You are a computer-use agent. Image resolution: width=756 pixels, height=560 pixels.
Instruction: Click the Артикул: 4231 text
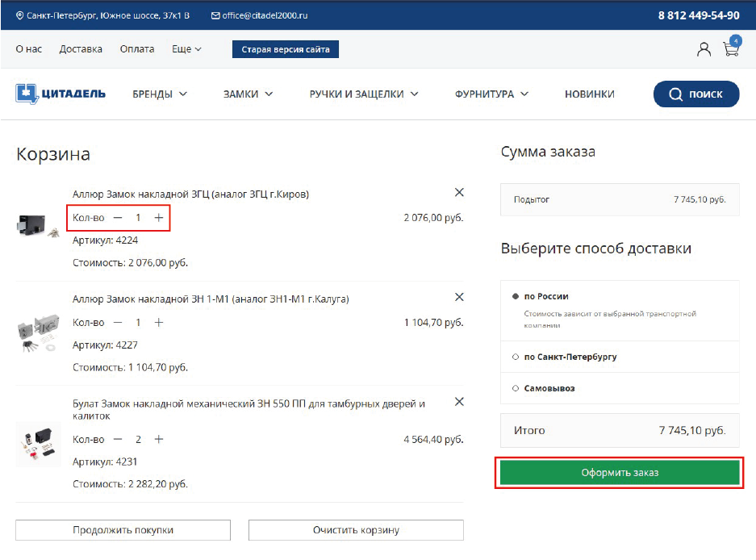point(105,462)
